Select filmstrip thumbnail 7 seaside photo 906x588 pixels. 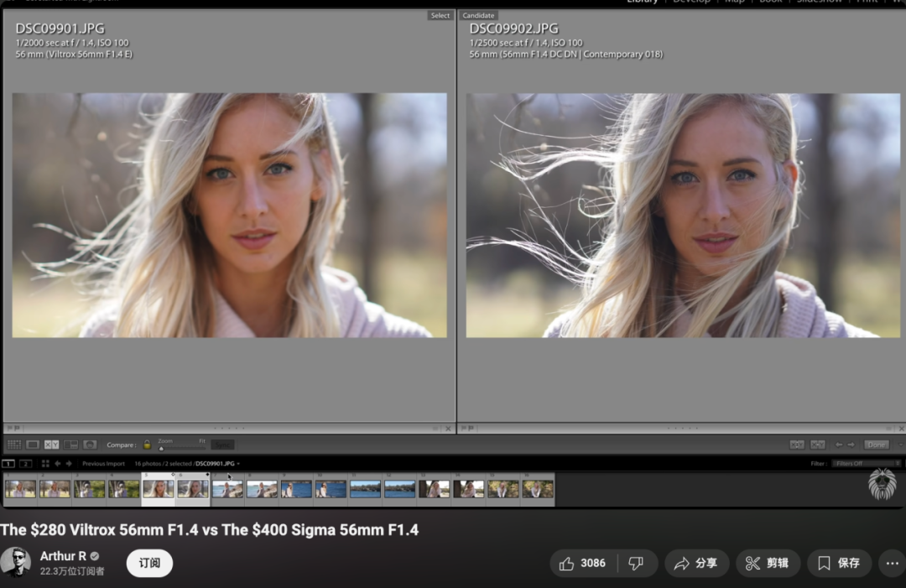(x=227, y=489)
